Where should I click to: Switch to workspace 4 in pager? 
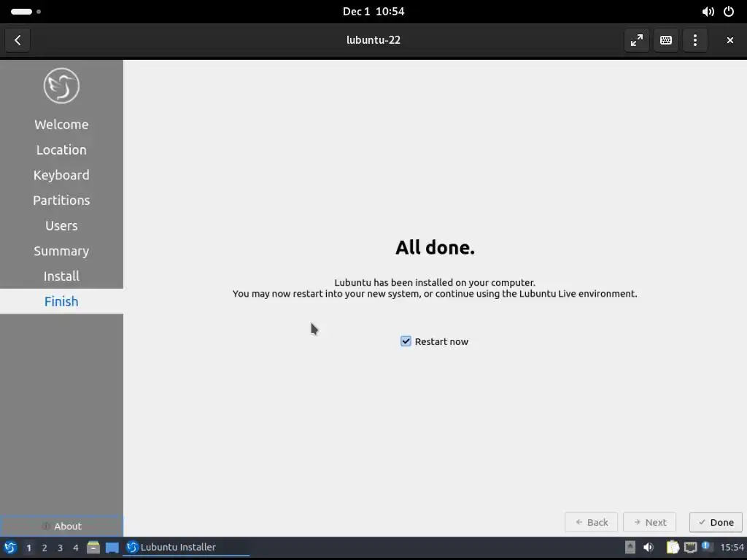pyautogui.click(x=76, y=548)
